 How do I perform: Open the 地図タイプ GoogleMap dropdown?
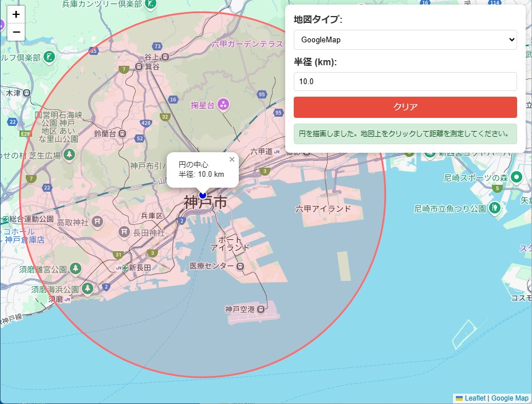click(405, 39)
